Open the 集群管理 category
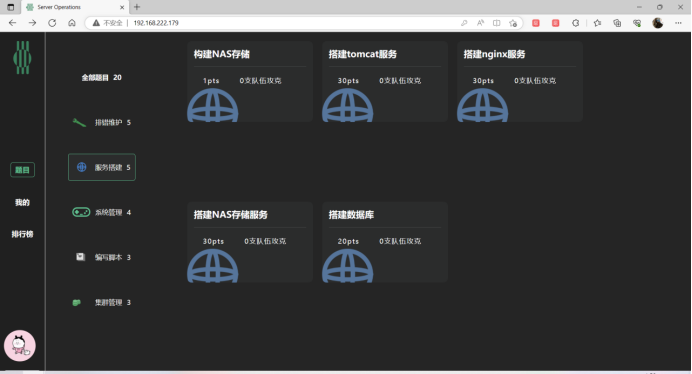 coord(102,302)
